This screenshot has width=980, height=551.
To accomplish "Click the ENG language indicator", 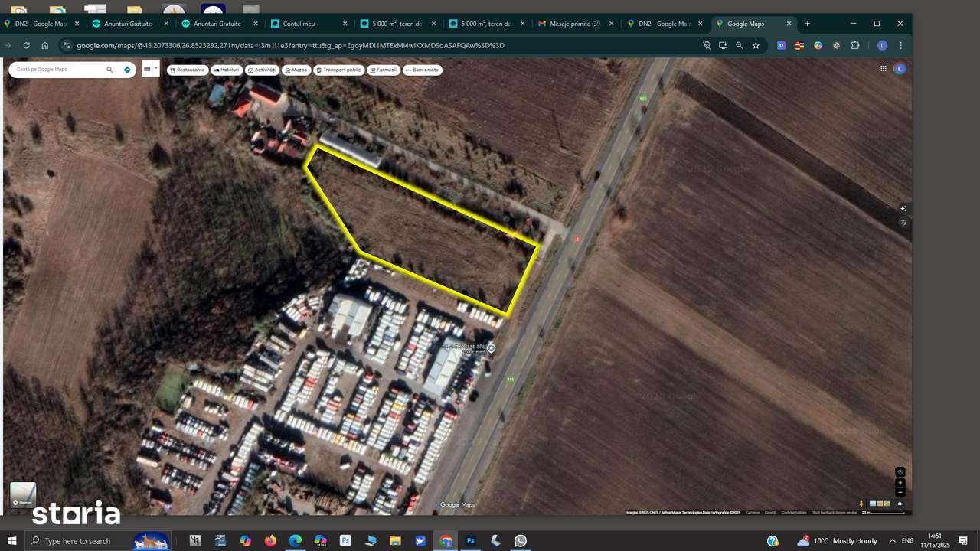I will click(907, 541).
